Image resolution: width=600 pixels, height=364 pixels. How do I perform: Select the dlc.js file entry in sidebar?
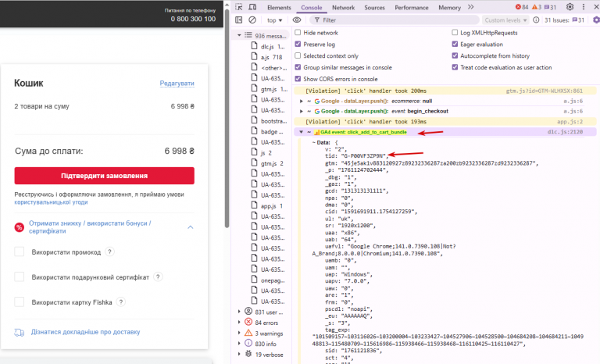(x=269, y=46)
